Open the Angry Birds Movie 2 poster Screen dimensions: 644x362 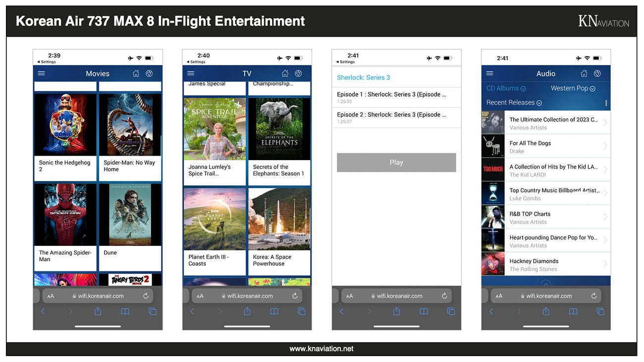(130, 280)
